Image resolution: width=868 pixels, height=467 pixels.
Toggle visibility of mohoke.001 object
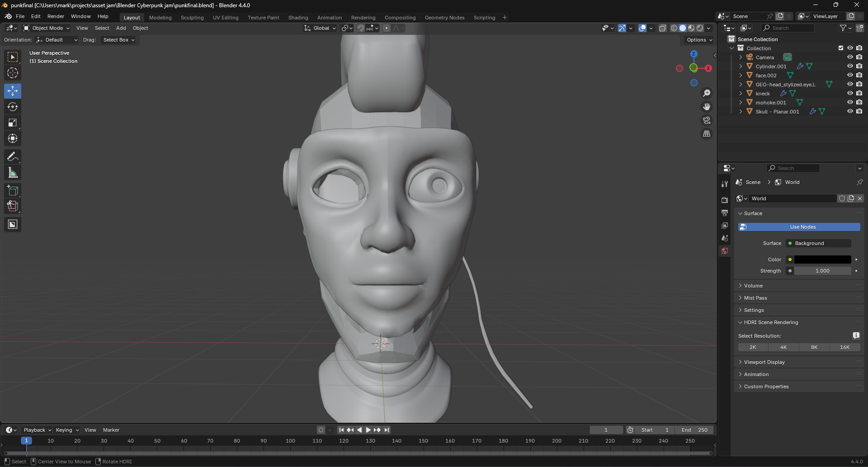click(850, 102)
